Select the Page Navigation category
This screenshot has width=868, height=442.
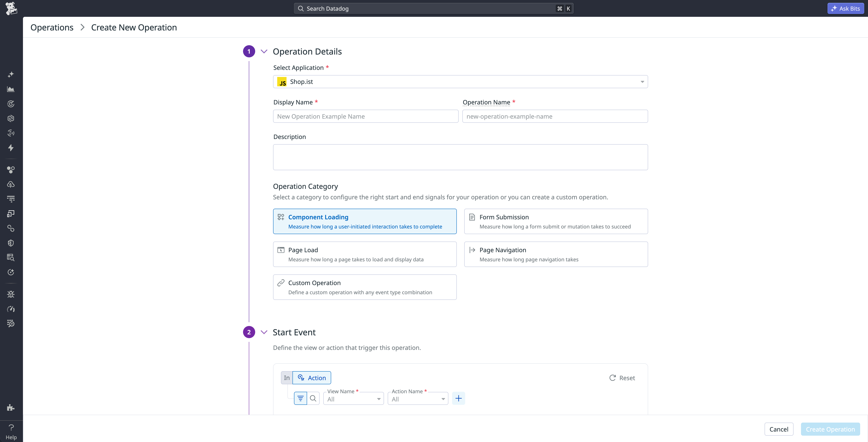556,254
